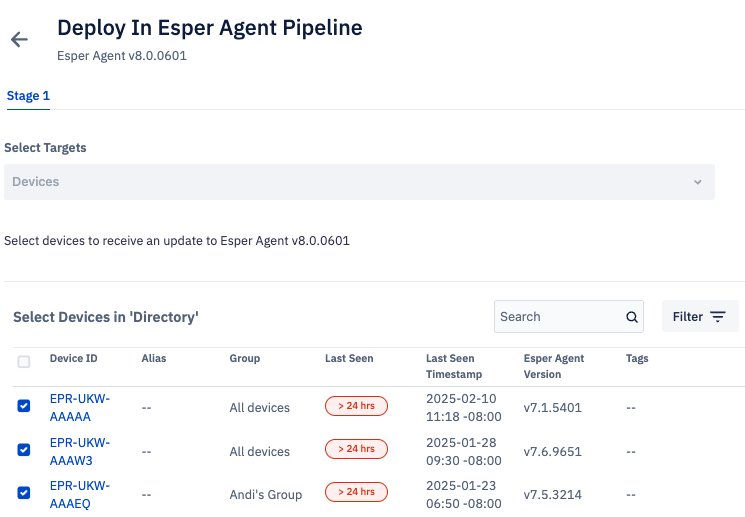Click the Select Devices in 'Directory' heading
Viewport: 745px width, 517px height.
pos(105,317)
